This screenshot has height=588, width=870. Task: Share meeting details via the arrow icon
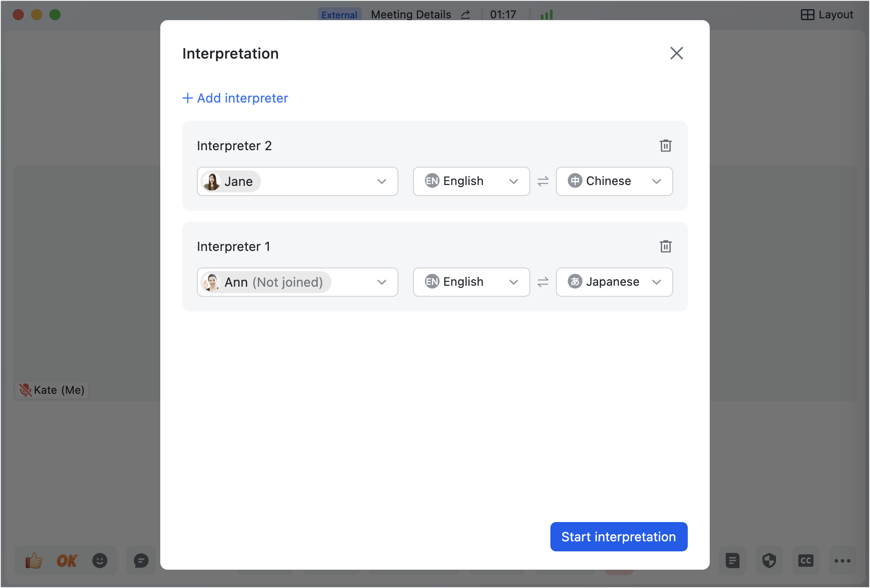(465, 14)
